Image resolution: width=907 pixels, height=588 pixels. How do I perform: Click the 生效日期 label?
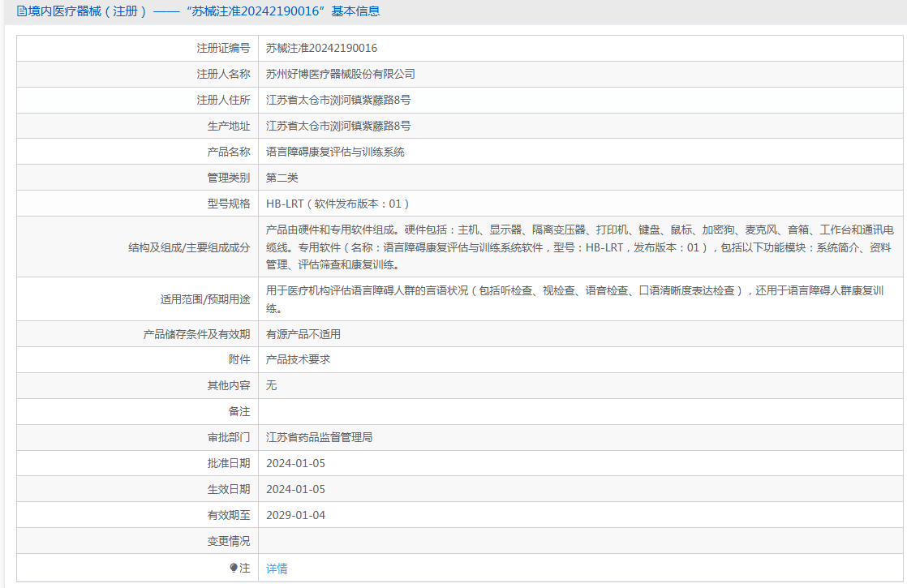pyautogui.click(x=229, y=490)
